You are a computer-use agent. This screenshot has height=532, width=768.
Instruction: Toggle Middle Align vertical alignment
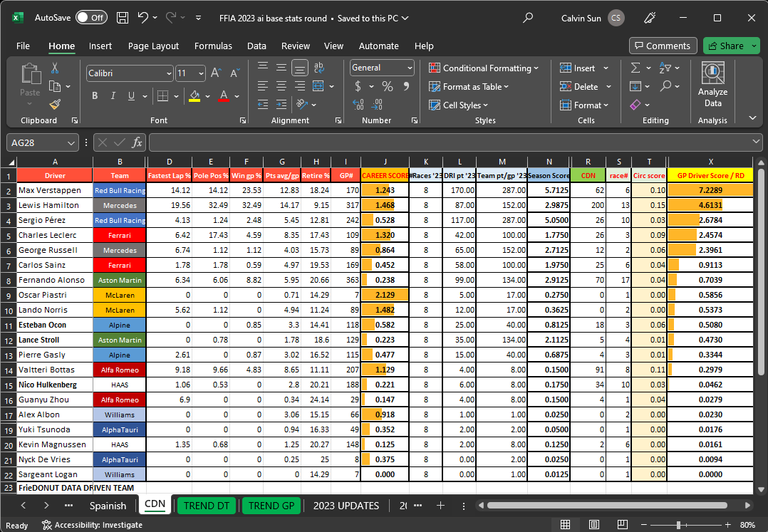click(281, 68)
